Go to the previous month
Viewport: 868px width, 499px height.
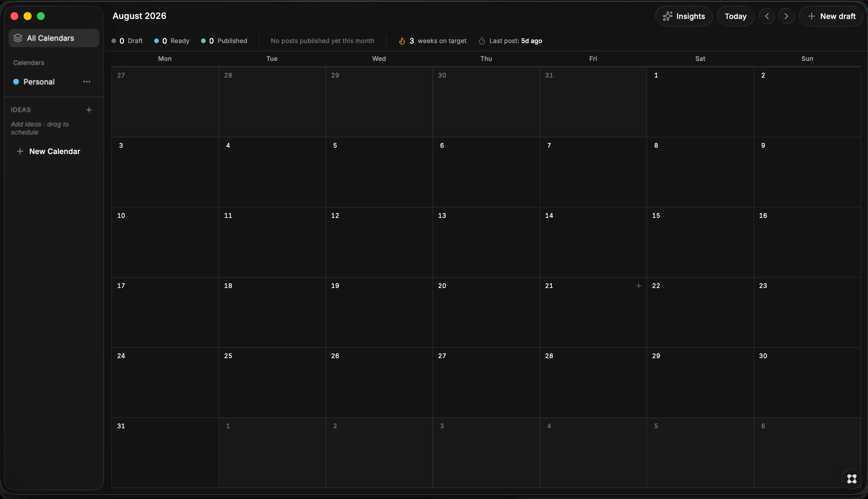[767, 16]
